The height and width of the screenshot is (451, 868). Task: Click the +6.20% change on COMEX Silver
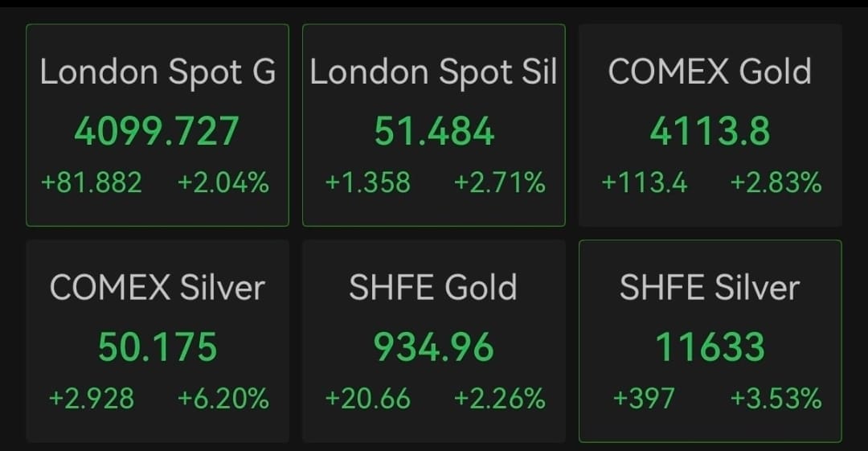point(223,398)
